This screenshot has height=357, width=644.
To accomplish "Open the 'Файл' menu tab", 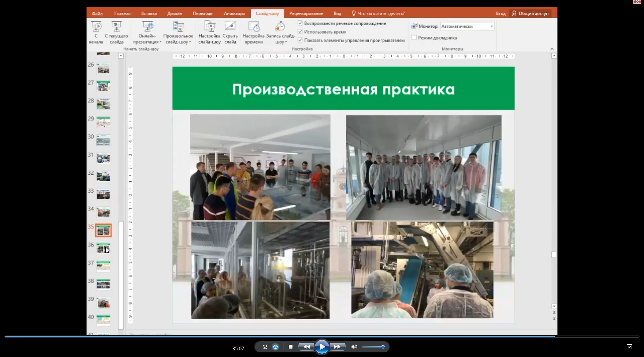I will coord(97,13).
